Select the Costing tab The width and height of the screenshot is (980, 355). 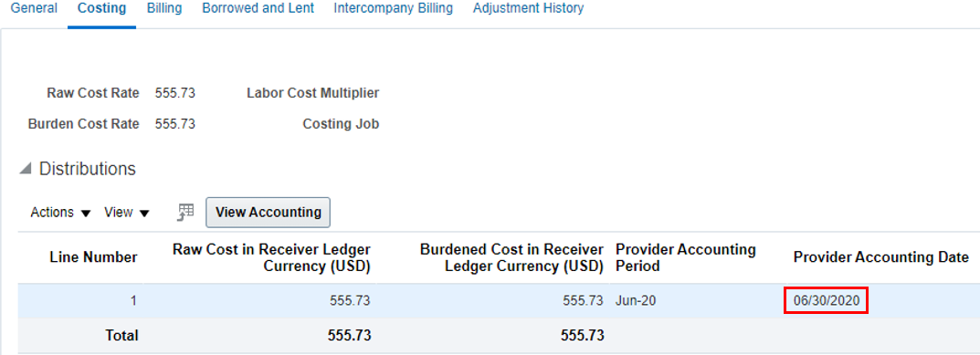(x=102, y=8)
